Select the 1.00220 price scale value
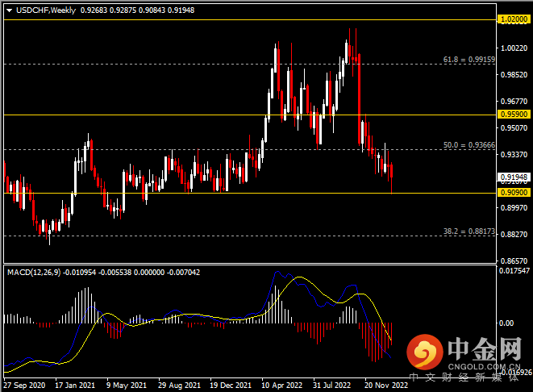This screenshot has width=533, height=392. click(x=514, y=48)
